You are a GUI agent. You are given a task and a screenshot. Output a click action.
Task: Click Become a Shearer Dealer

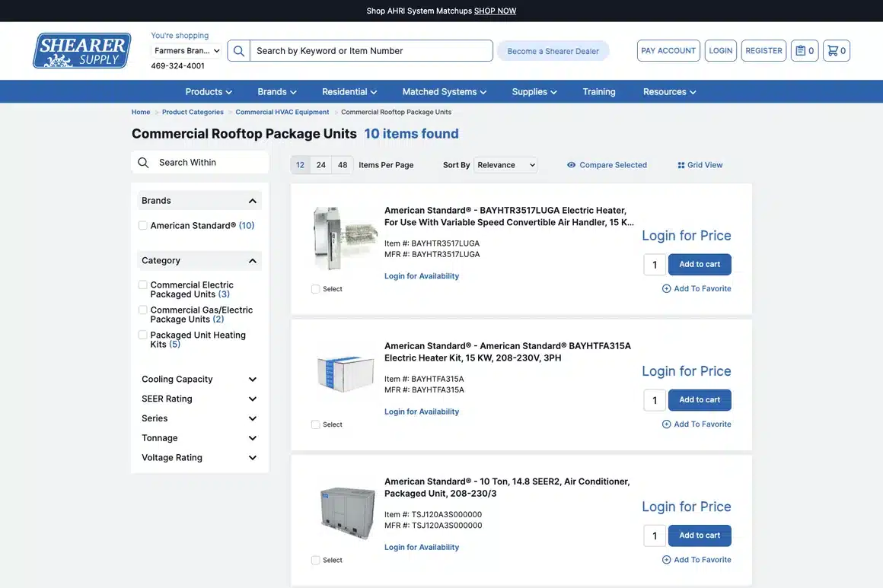tap(553, 51)
